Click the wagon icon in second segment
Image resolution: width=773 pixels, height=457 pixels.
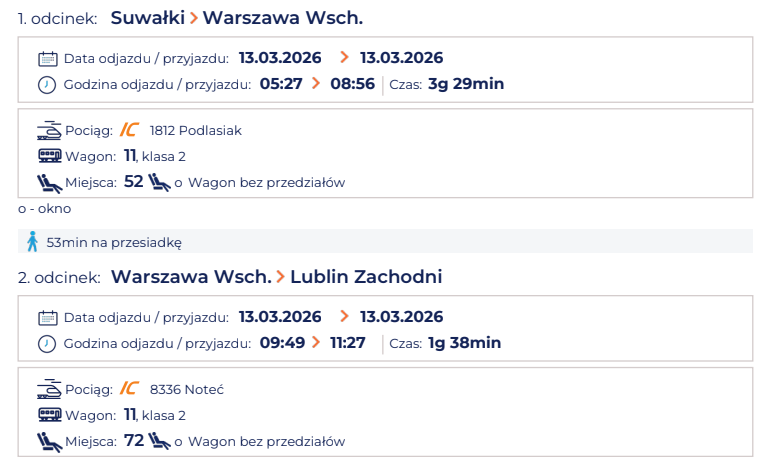50,415
